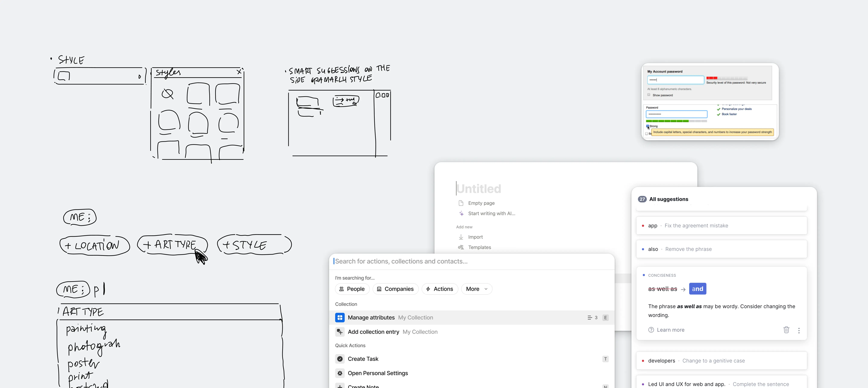The height and width of the screenshot is (388, 868).
Task: Click the 27 suggestions count badge
Action: tap(642, 199)
